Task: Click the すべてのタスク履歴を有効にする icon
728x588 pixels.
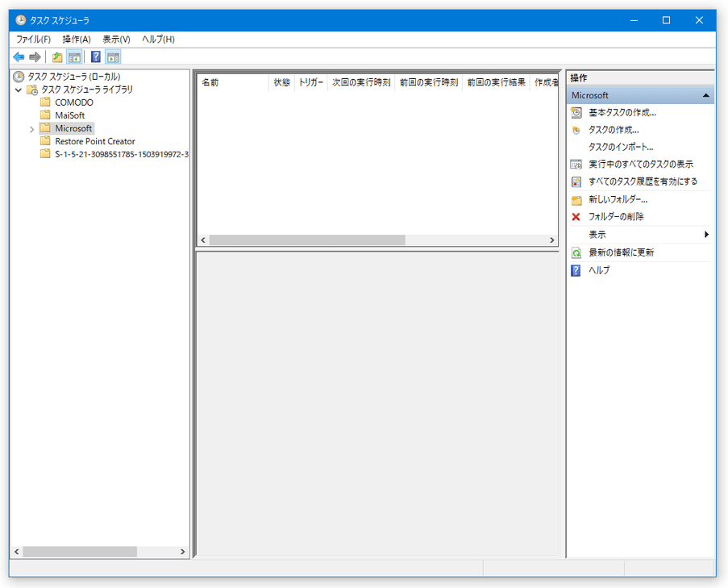Action: click(x=576, y=181)
